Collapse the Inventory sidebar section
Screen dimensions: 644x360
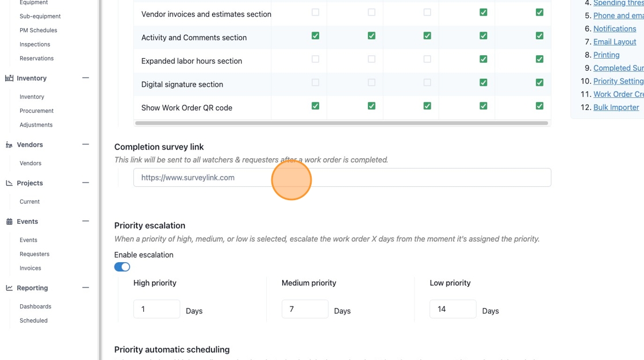point(86,78)
